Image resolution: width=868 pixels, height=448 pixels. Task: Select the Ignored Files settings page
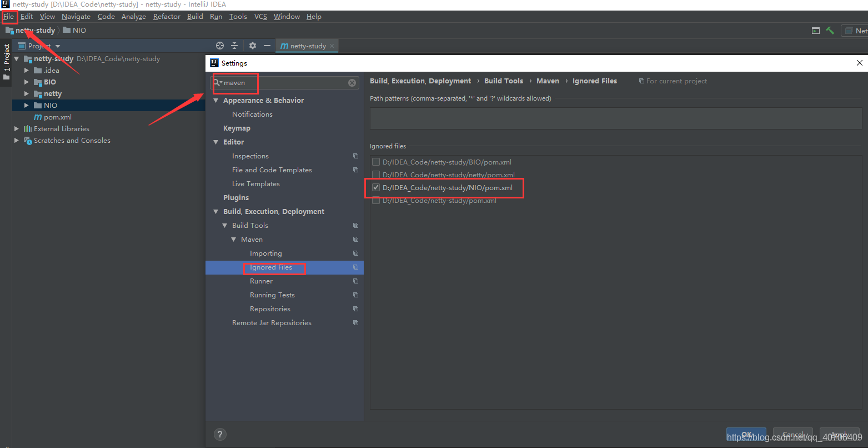[284, 267]
